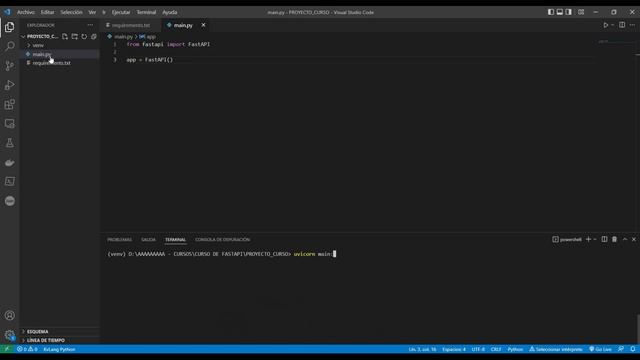Image resolution: width=640 pixels, height=360 pixels.
Task: Click the New Folder icon in explorer
Action: pyautogui.click(x=74, y=36)
